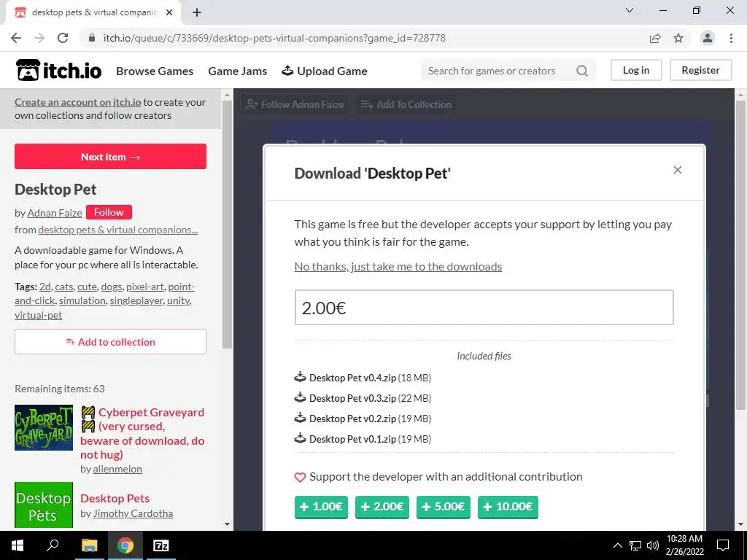The height and width of the screenshot is (560, 747).
Task: Click download icon beside Desktop Pet v0.3.zip
Action: pyautogui.click(x=300, y=397)
